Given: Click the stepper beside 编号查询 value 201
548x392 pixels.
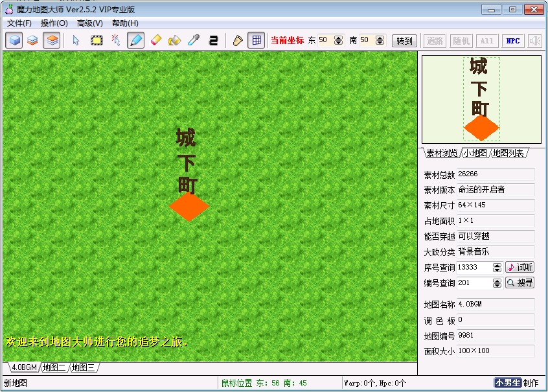Looking at the screenshot, I should (497, 283).
